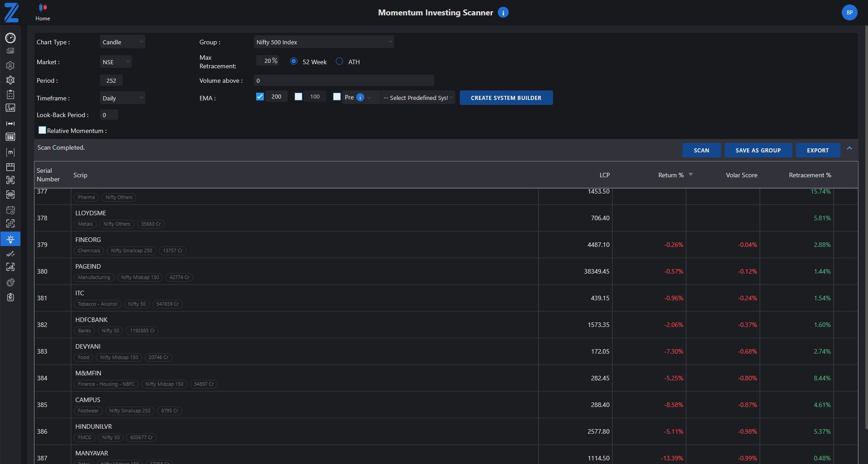Sort by Serial Number column header

coord(48,175)
